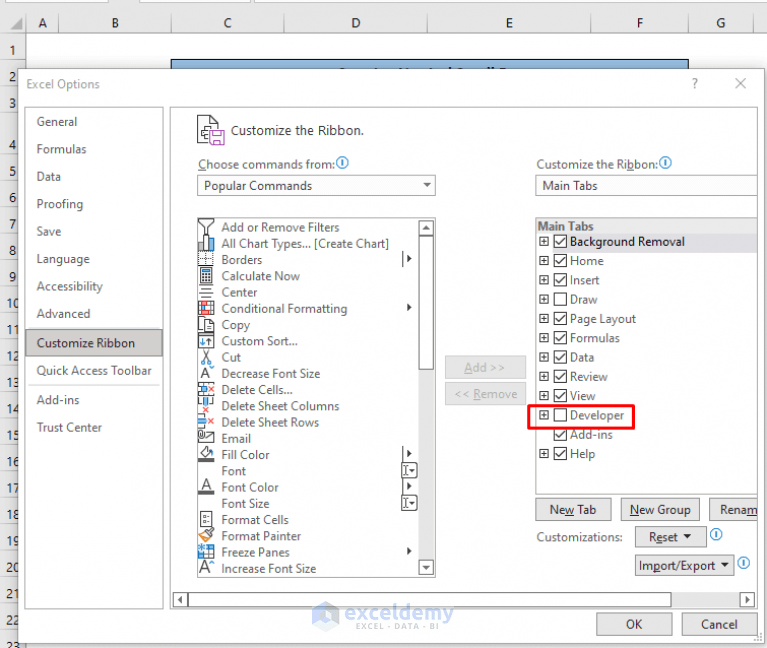767x648 pixels.
Task: Expand the Review tab tree node
Action: pos(543,377)
